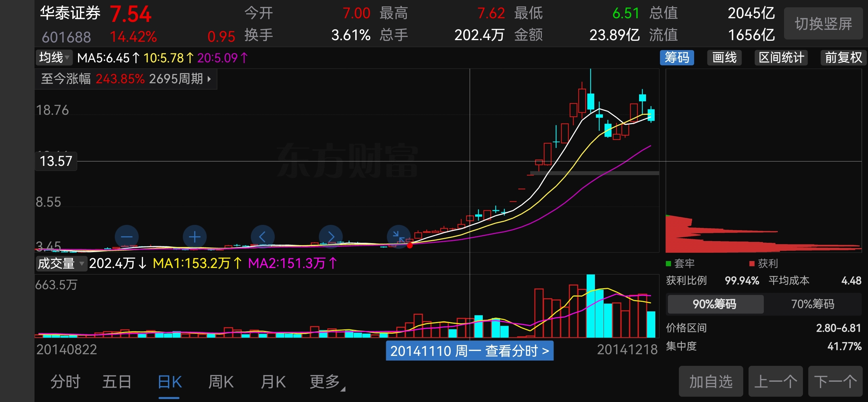Viewport: 868px width, 402px height.
Task: Click the red starting point marker on chart
Action: pyautogui.click(x=410, y=245)
